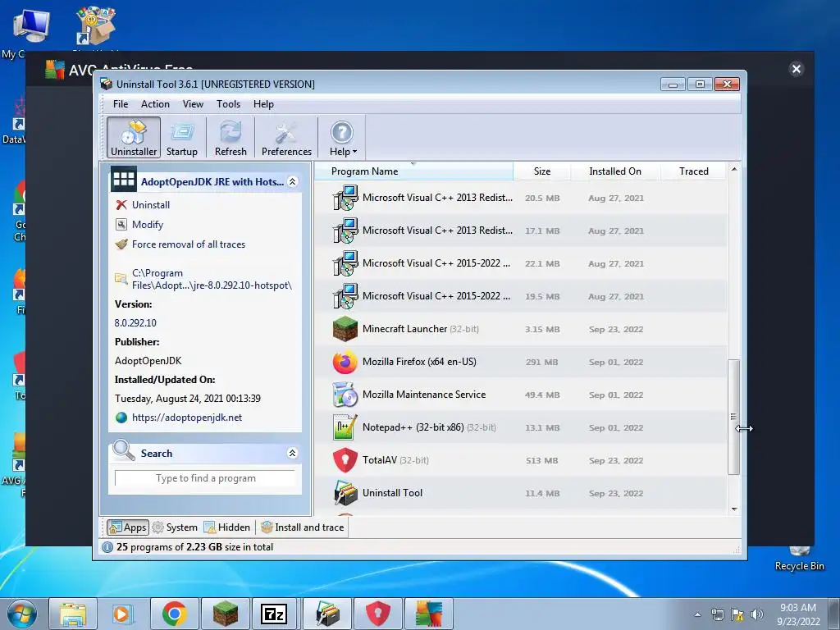The image size is (840, 630).
Task: Switch to the Startup toolbar section
Action: pos(182,138)
